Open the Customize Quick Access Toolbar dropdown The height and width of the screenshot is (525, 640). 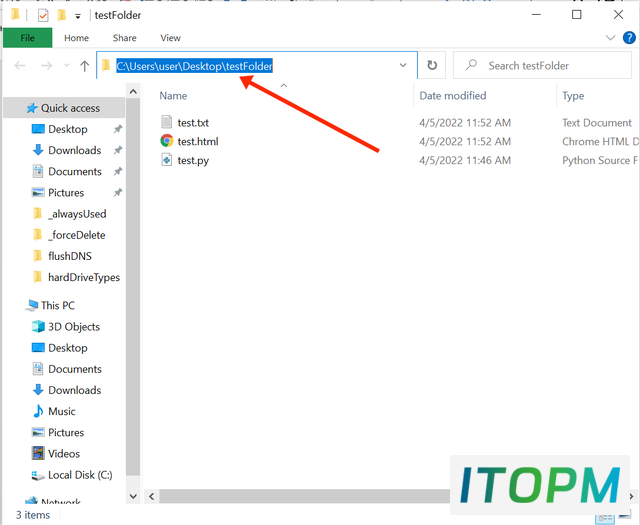pyautogui.click(x=78, y=16)
